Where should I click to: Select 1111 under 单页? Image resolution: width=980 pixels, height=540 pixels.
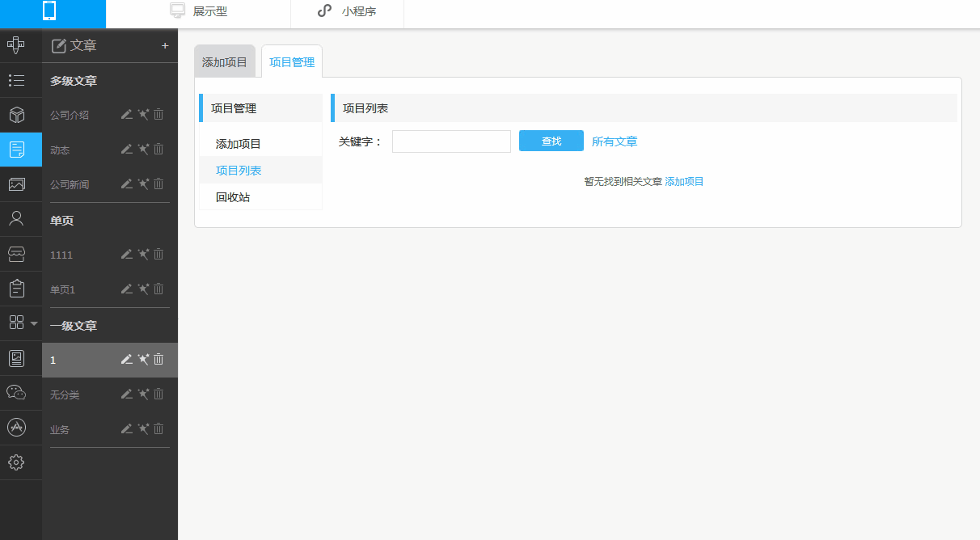61,255
